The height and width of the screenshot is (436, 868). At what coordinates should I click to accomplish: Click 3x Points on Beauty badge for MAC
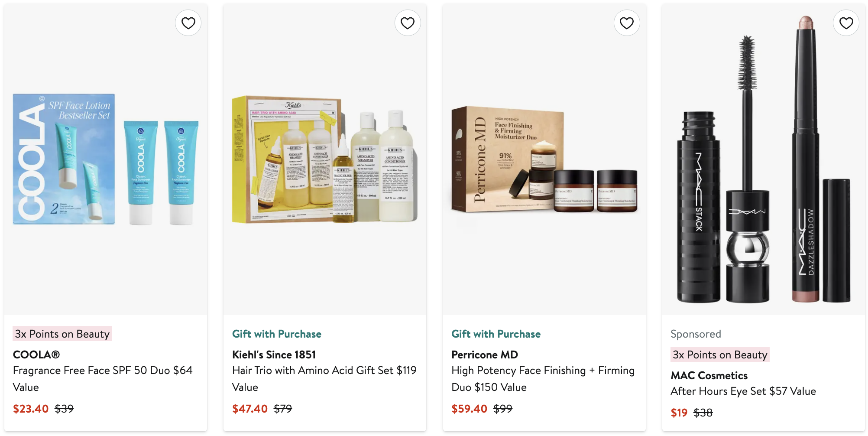[720, 355]
